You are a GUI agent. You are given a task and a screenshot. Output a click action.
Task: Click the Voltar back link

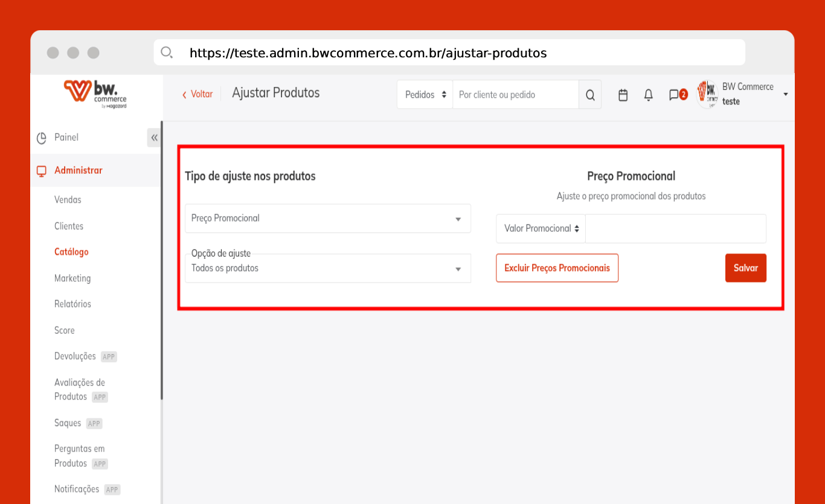point(197,94)
